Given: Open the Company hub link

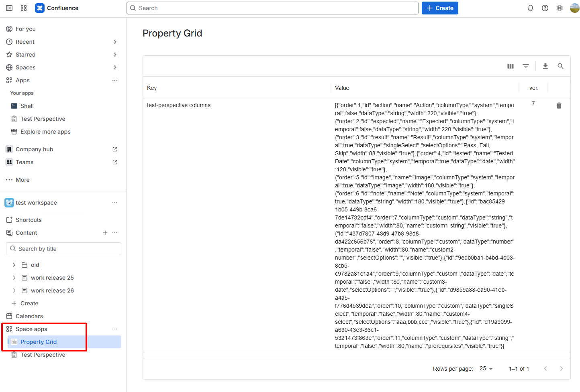Looking at the screenshot, I should [35, 149].
